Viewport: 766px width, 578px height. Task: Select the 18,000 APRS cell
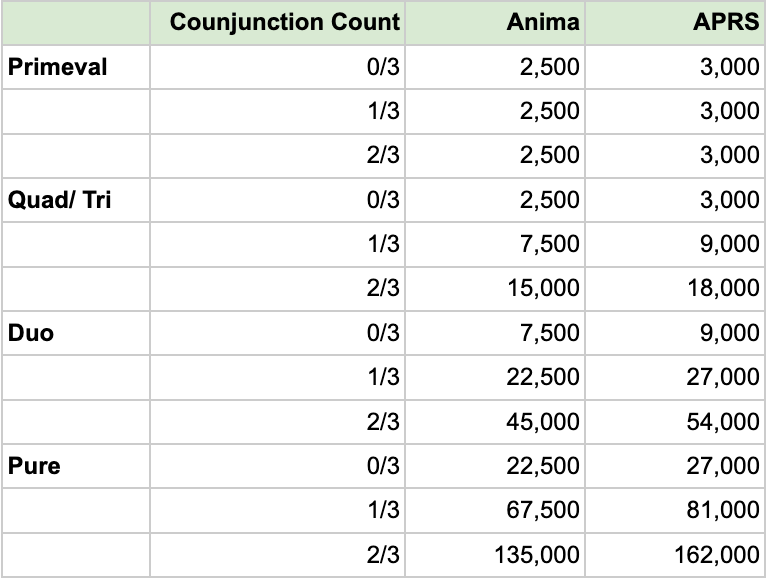675,288
